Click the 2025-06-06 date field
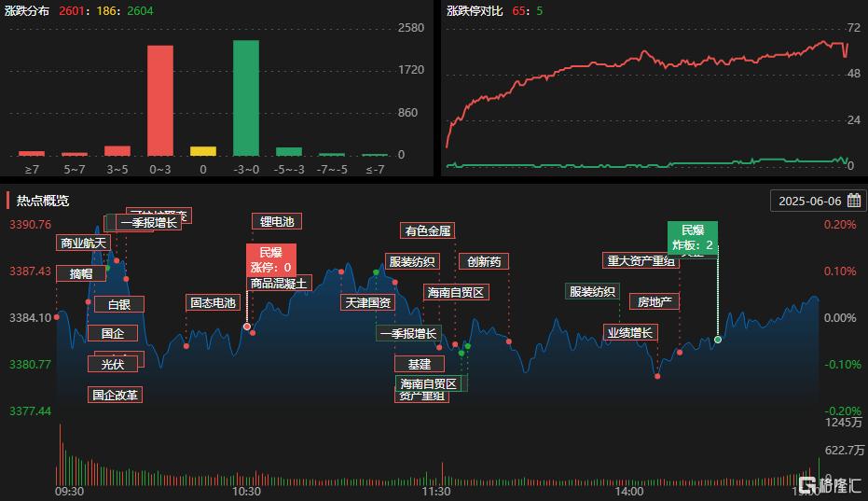 coord(809,201)
